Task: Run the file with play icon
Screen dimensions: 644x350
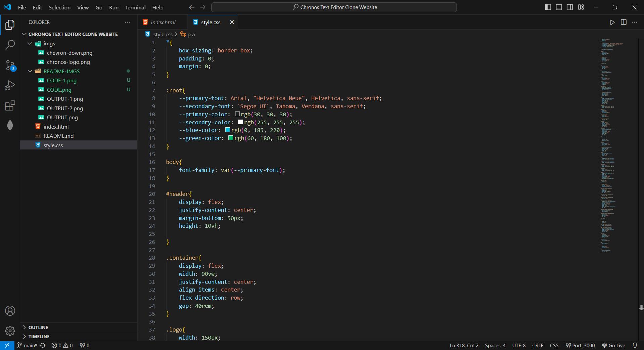Action: coord(612,22)
